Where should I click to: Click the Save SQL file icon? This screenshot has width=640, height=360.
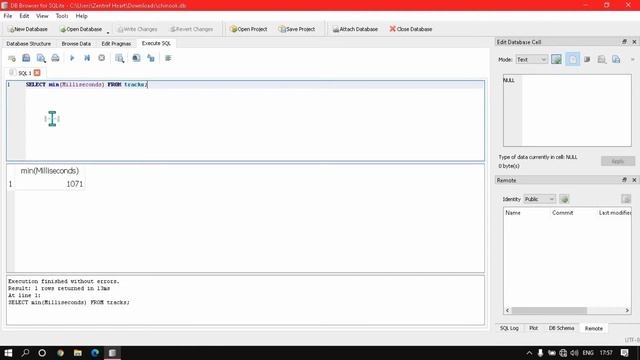click(41, 58)
